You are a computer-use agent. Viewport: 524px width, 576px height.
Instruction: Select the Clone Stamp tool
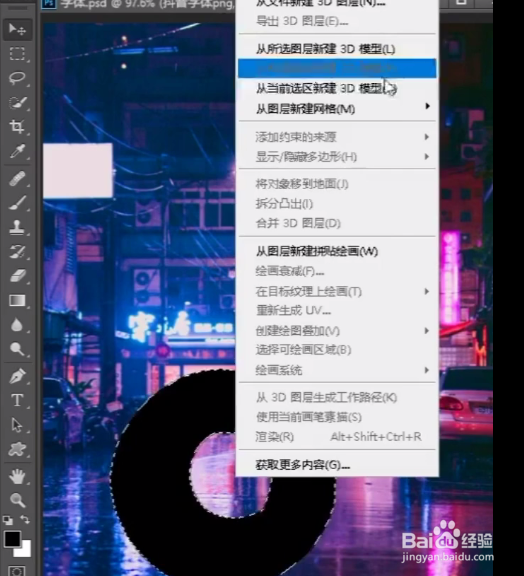pos(17,227)
